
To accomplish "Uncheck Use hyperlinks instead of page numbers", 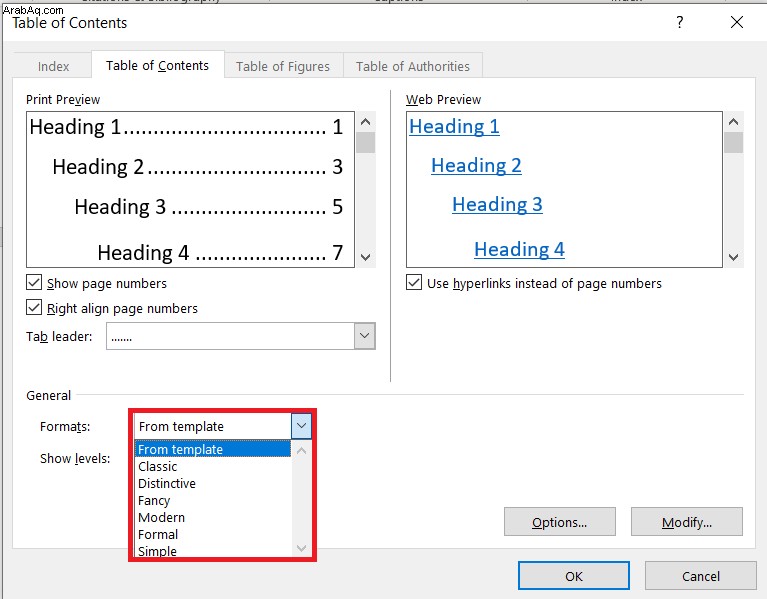I will (414, 282).
